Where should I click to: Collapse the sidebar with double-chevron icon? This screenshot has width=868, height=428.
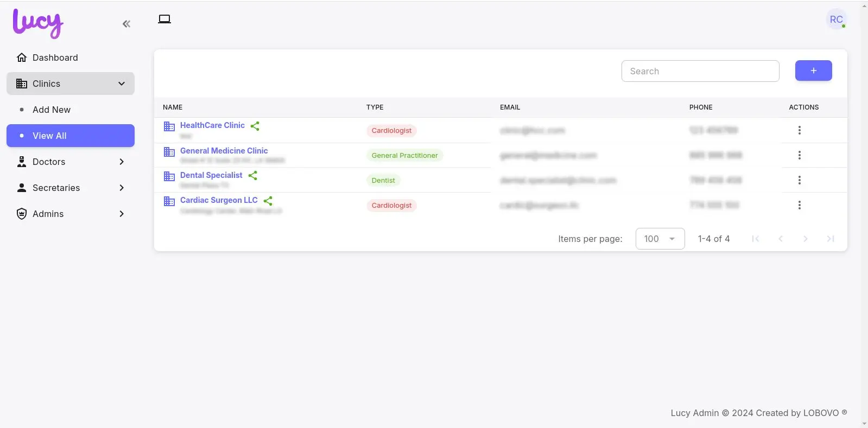[x=126, y=24]
